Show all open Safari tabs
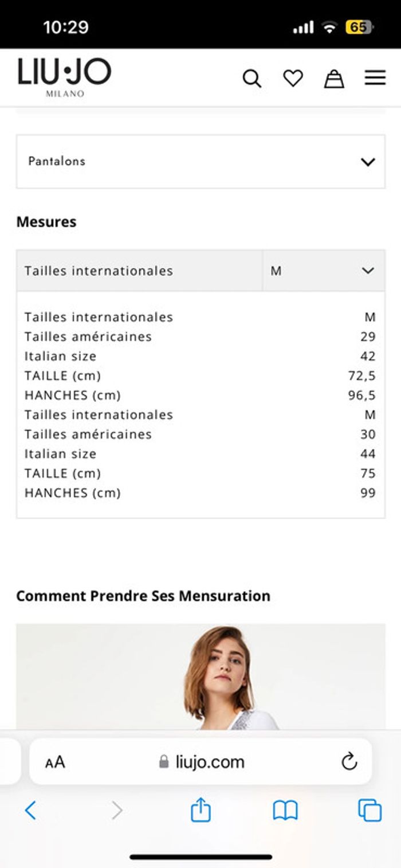The width and height of the screenshot is (401, 868). tap(369, 810)
